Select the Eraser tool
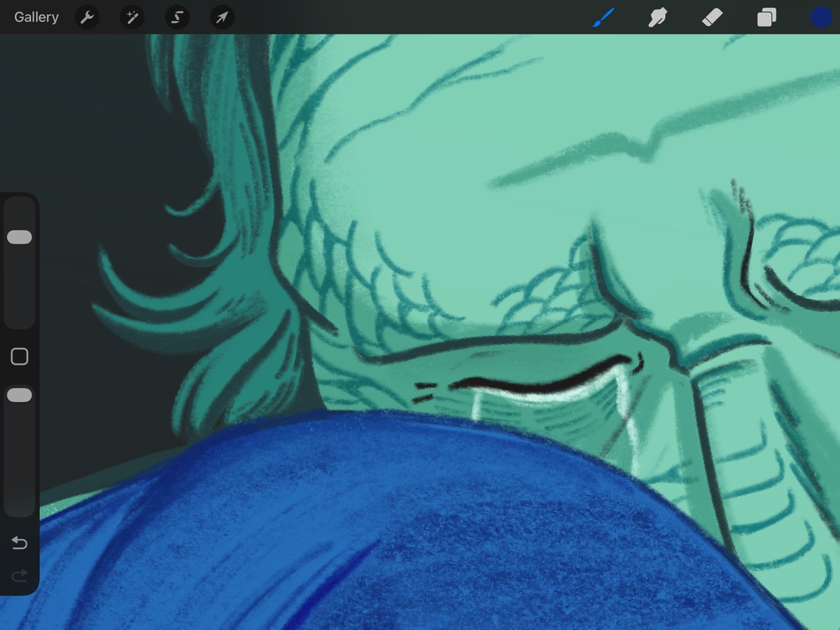The height and width of the screenshot is (630, 840). point(712,17)
